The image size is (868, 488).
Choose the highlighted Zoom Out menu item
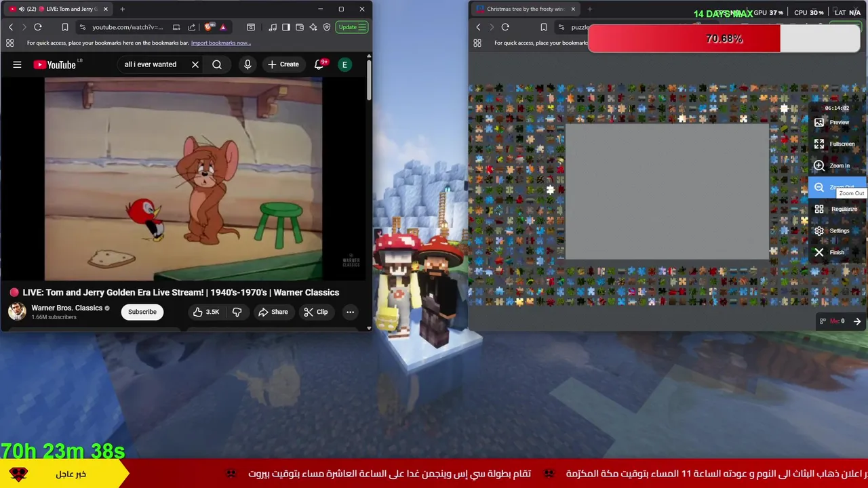[837, 188]
